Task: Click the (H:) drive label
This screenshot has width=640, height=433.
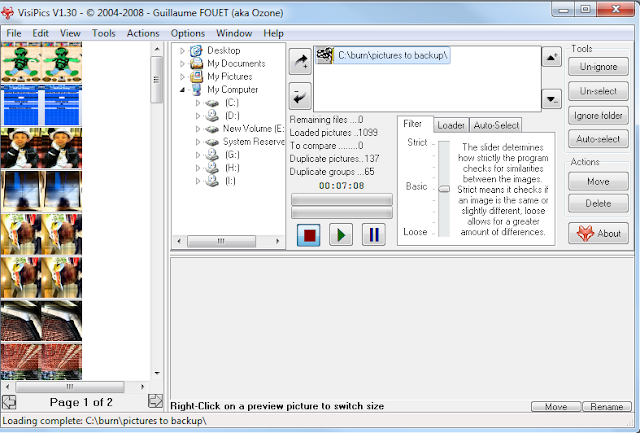Action: [232, 168]
